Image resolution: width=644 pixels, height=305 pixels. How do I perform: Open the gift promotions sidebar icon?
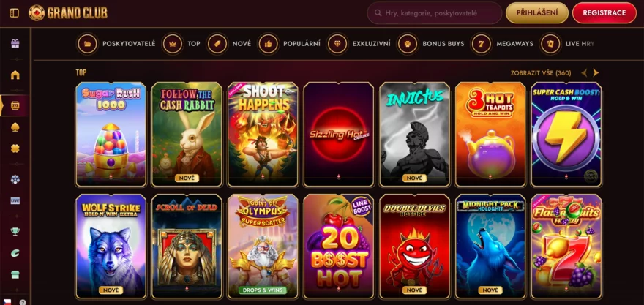coord(15,43)
